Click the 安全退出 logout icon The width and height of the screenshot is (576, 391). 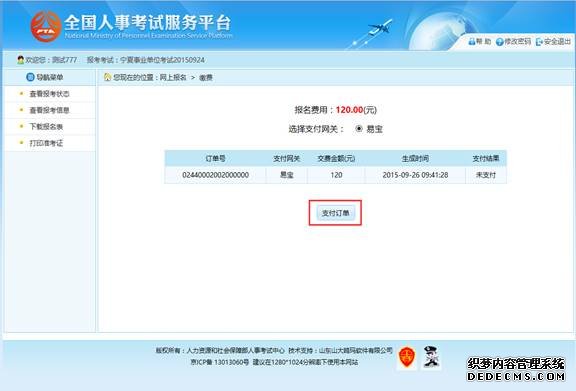pos(539,42)
